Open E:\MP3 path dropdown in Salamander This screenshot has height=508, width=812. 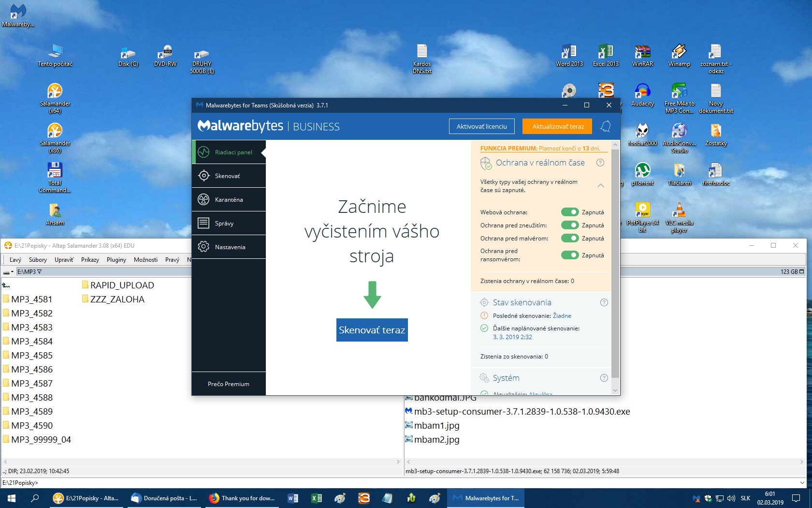29,271
